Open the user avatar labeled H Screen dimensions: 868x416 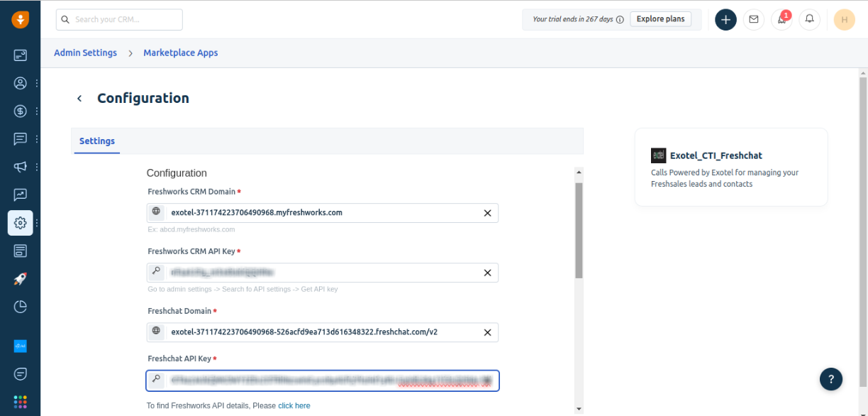844,20
